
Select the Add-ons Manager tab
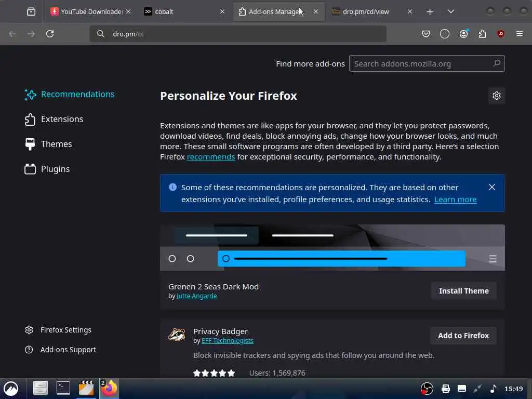278,11
